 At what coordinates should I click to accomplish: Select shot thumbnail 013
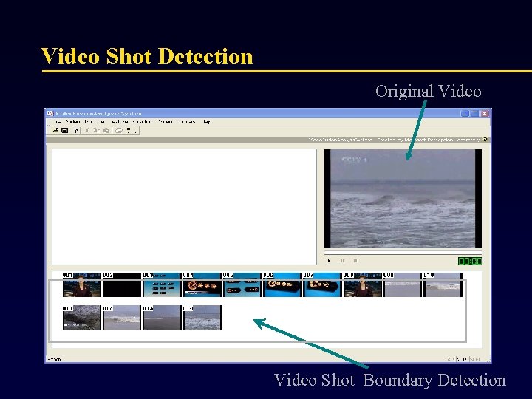[x=162, y=317]
